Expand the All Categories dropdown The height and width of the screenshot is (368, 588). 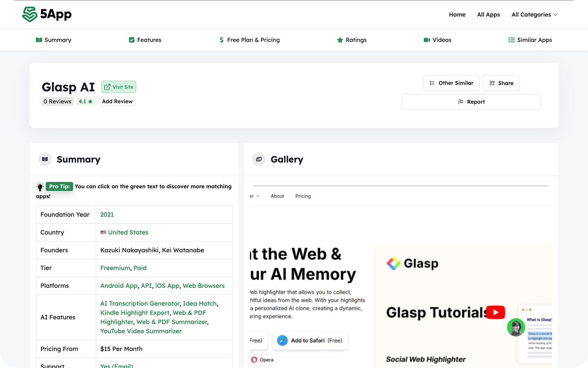point(535,15)
